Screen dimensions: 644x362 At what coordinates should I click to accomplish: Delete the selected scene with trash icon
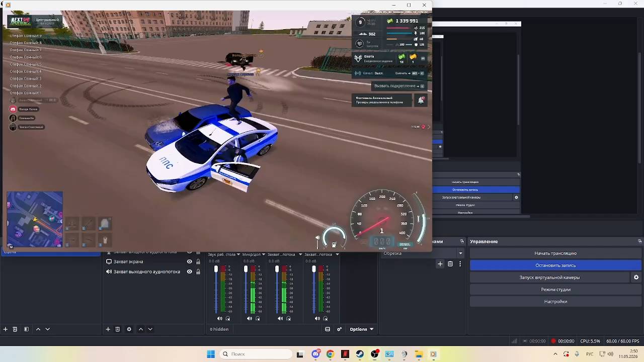(15, 329)
